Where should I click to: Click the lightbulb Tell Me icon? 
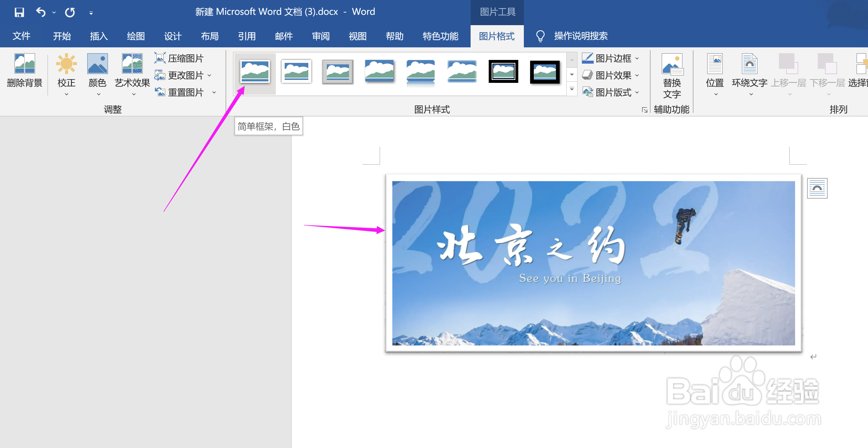click(x=540, y=36)
